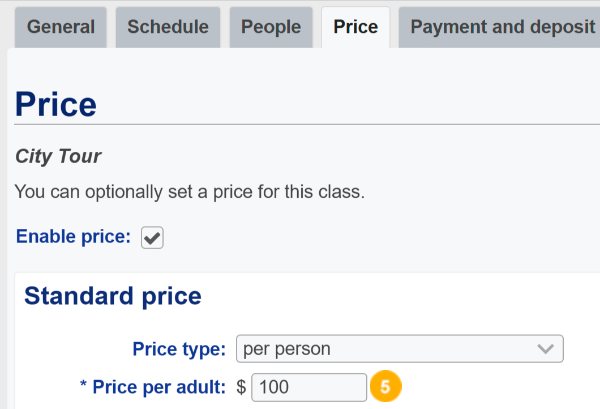Click the dollar sign before the price field

click(x=241, y=387)
